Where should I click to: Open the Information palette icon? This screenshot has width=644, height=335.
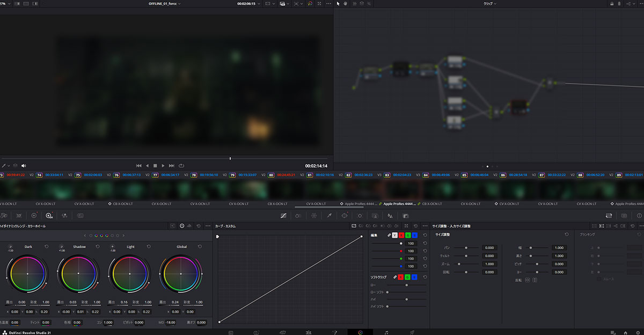pos(640,215)
